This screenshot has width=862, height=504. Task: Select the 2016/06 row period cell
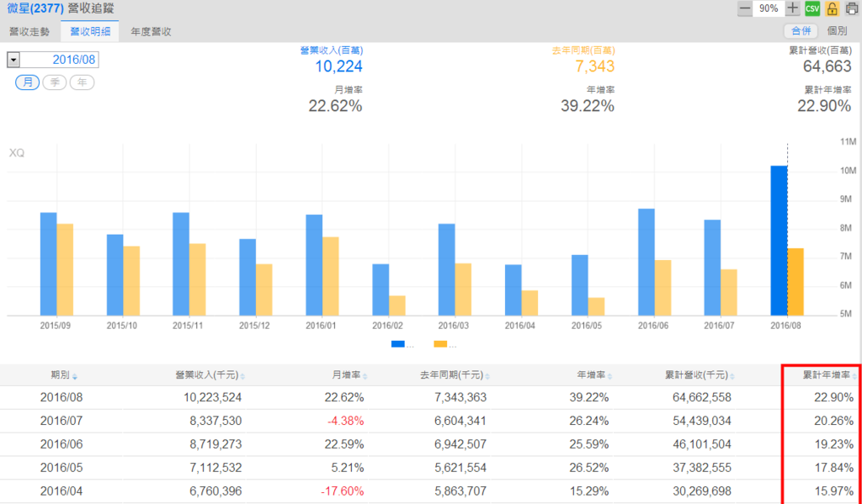pyautogui.click(x=61, y=444)
